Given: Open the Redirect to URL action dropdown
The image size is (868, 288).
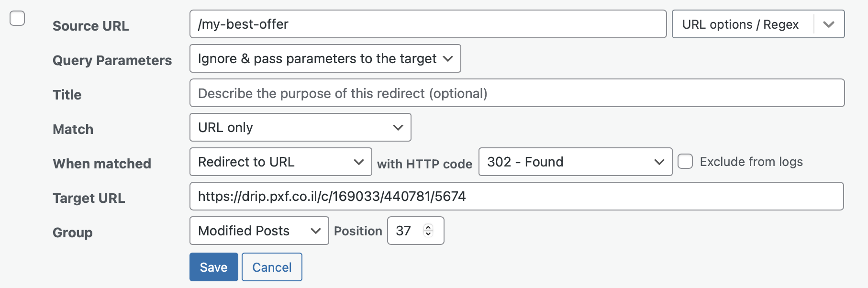Looking at the screenshot, I should (280, 162).
